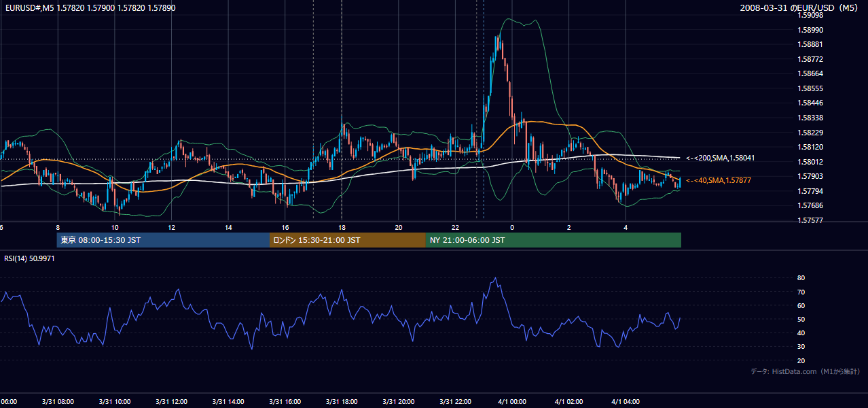Click RSI scale level 30
The width and height of the screenshot is (868, 408).
point(801,347)
